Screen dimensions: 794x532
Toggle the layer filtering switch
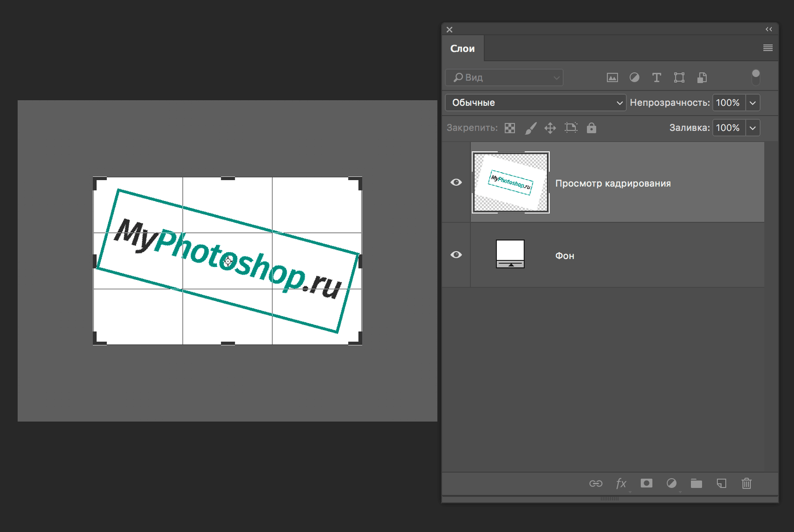pos(755,77)
